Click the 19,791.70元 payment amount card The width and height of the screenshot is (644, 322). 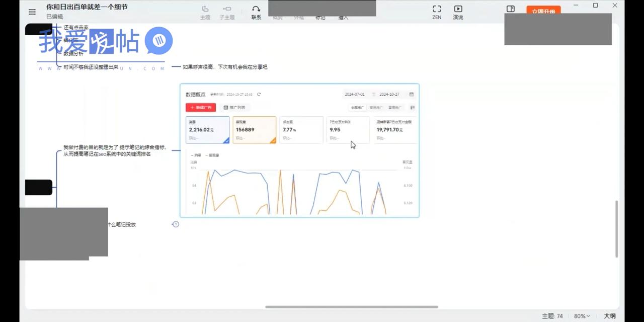pyautogui.click(x=394, y=130)
